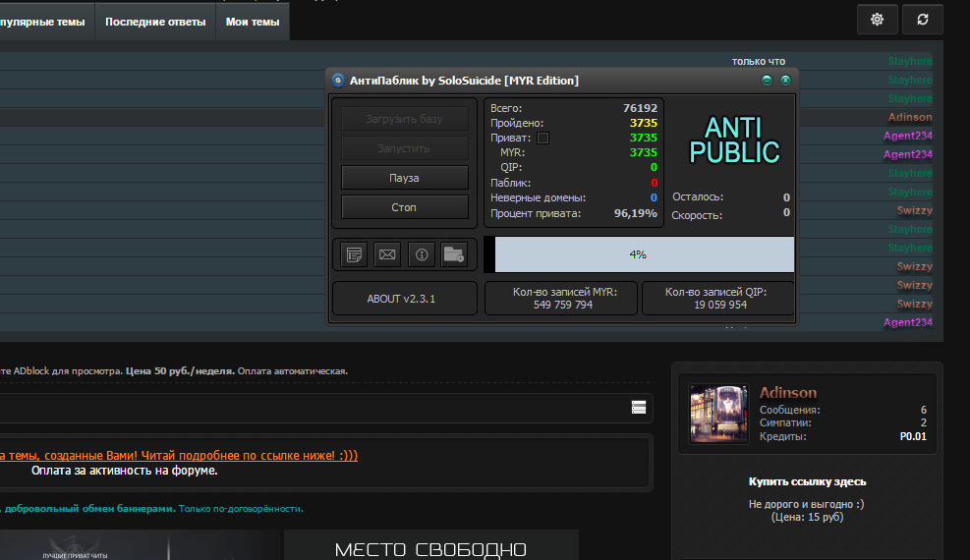This screenshot has height=560, width=970.
Task: Click the Кредиты value P0.01
Action: [913, 436]
